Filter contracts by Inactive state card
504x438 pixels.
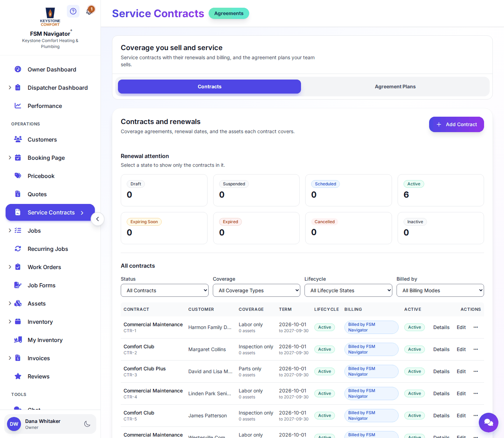pos(441,228)
